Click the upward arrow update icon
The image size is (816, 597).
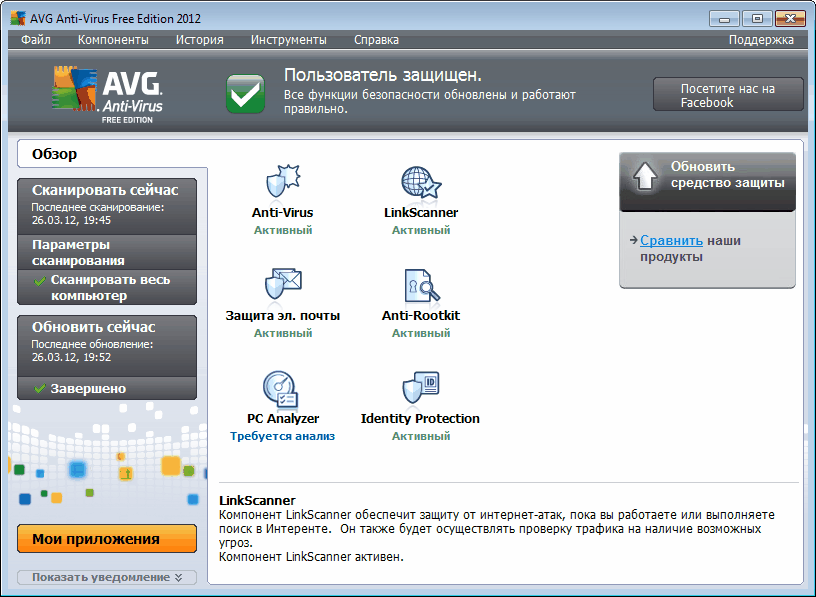click(x=645, y=175)
